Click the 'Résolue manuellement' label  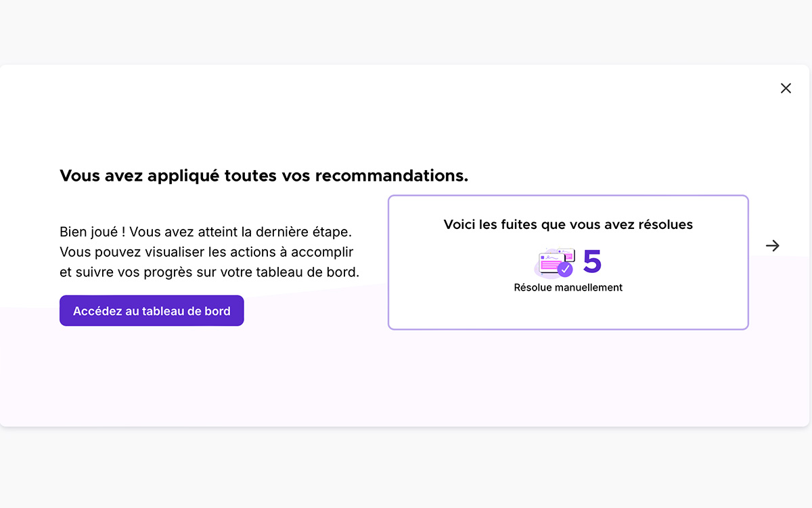pyautogui.click(x=568, y=287)
